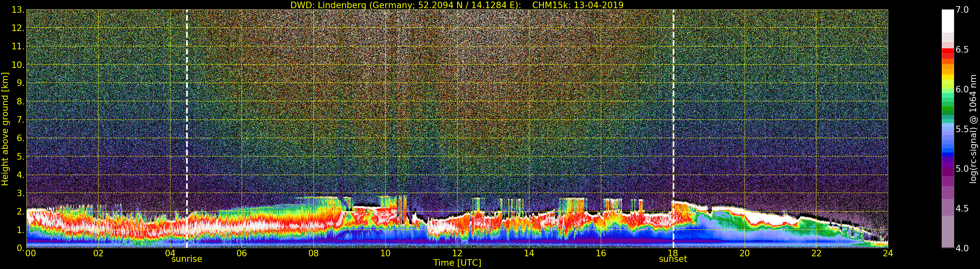Viewport: 980px width, 269px height.
Task: Click the "12" time axis tick label
Action: pyautogui.click(x=457, y=253)
